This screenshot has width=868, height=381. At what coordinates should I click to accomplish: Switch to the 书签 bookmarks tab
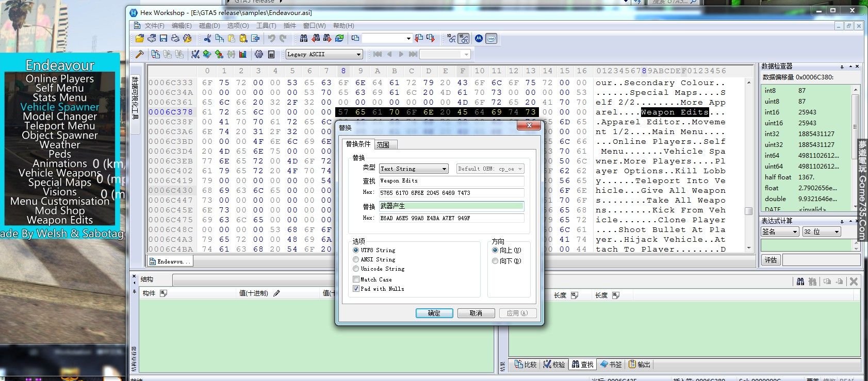(611, 365)
